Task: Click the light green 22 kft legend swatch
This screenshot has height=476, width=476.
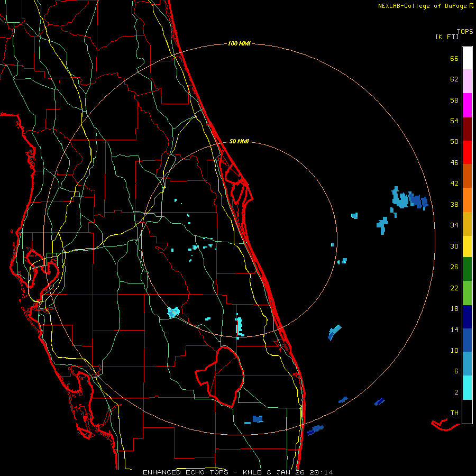Action: [467, 293]
